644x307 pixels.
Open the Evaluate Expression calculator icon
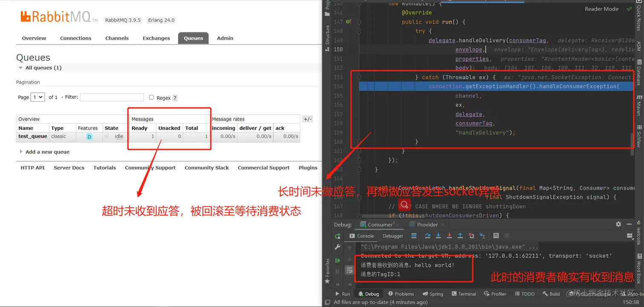(496, 235)
